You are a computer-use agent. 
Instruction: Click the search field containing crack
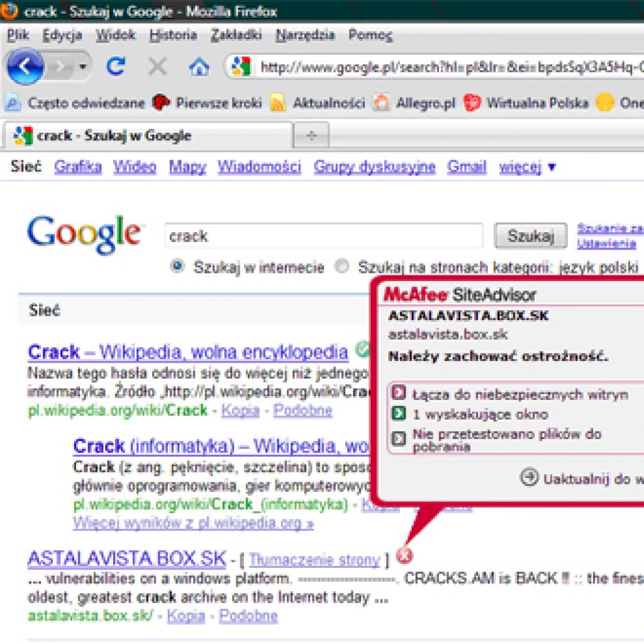(324, 235)
